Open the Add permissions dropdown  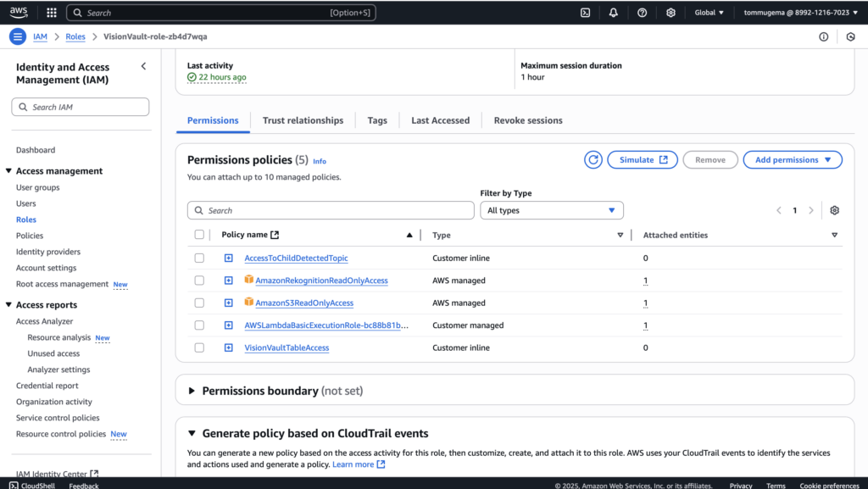(792, 159)
